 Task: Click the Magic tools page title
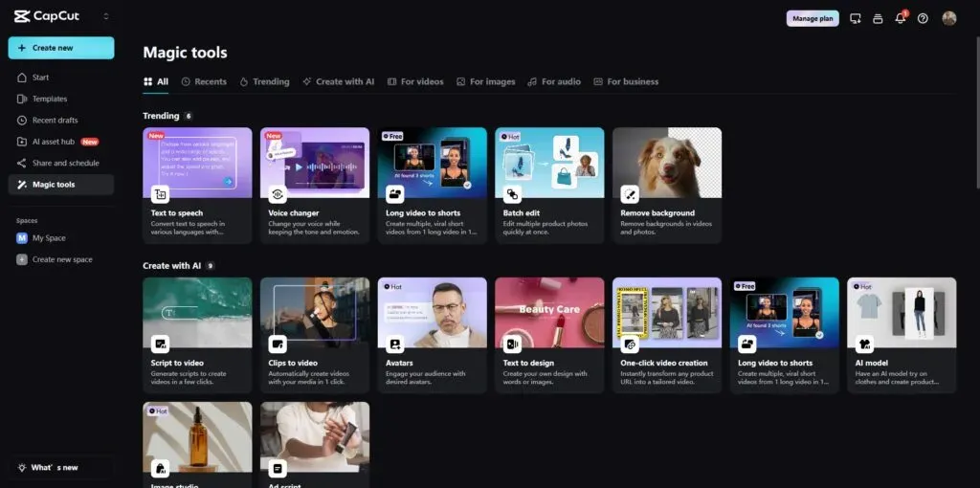pyautogui.click(x=186, y=53)
